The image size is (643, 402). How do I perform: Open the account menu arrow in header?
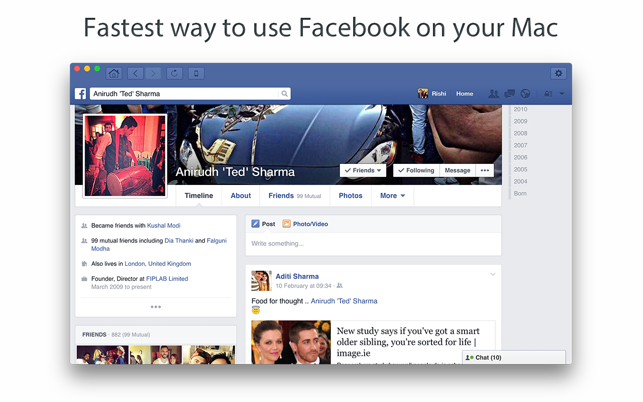(x=562, y=94)
